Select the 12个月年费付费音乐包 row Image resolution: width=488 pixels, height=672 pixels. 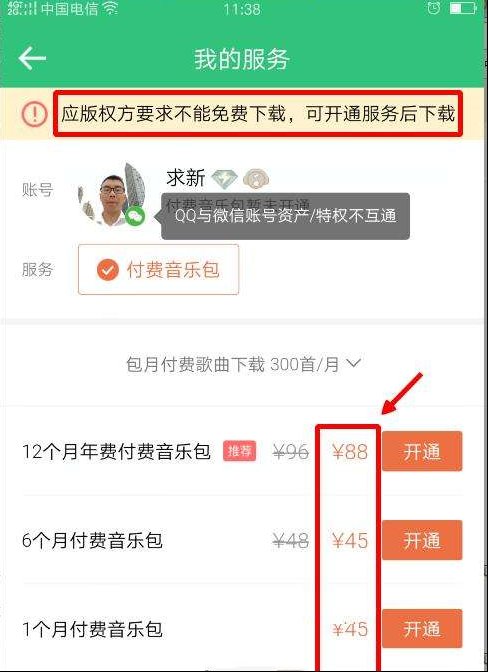click(243, 451)
